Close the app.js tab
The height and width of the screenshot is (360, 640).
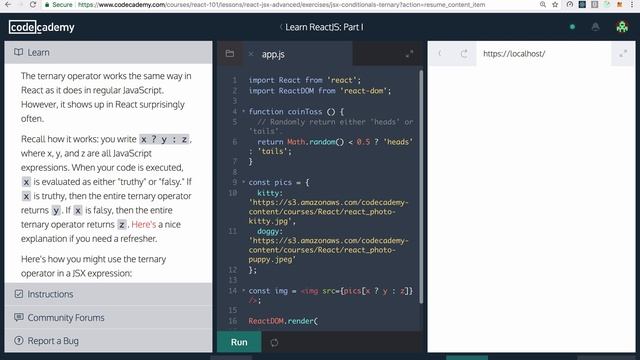tap(251, 54)
